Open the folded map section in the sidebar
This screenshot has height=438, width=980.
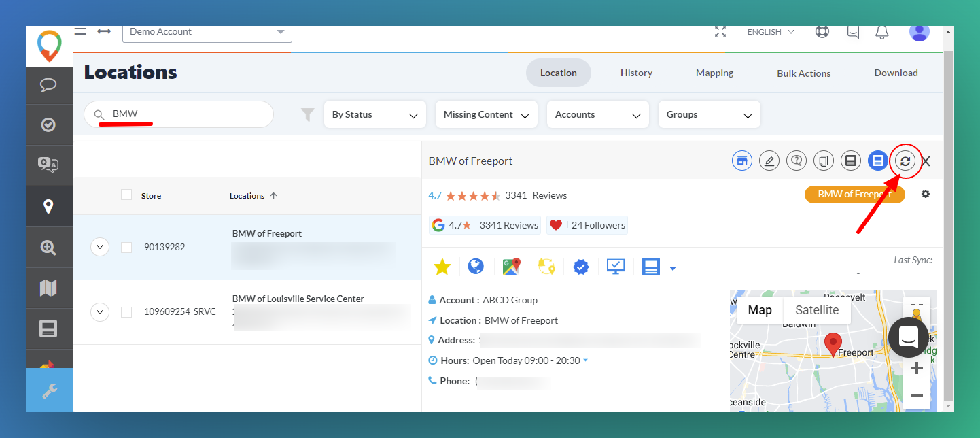pos(48,288)
